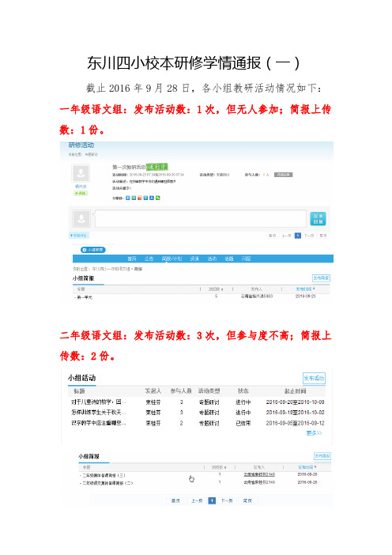392x555 pixels.
Task: Open the second-grade brief ending in （三）
Action: (104, 475)
